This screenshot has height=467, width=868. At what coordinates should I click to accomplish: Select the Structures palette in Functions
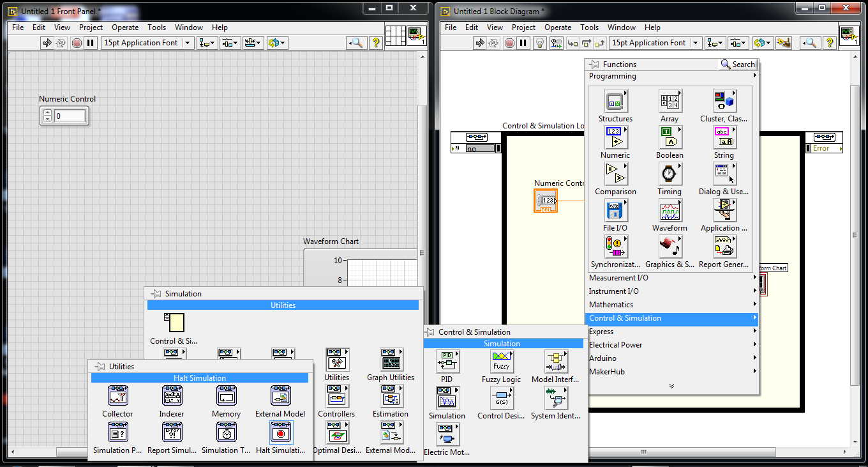(x=615, y=101)
